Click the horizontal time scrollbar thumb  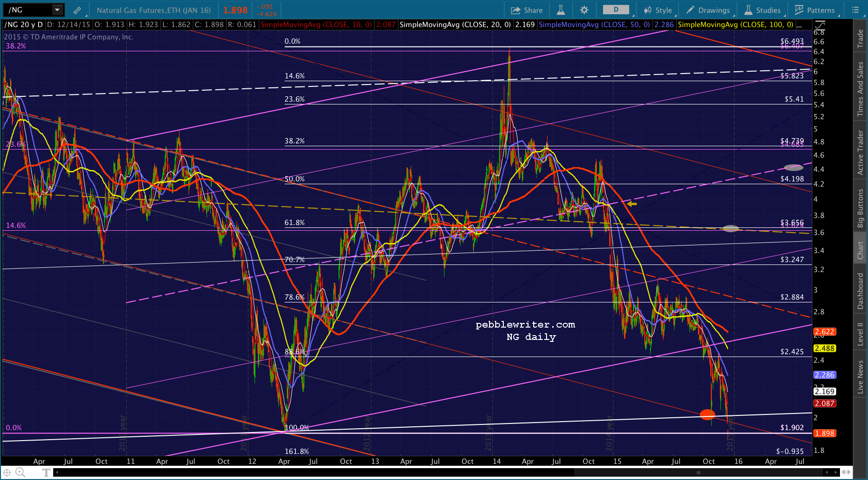coord(698,472)
